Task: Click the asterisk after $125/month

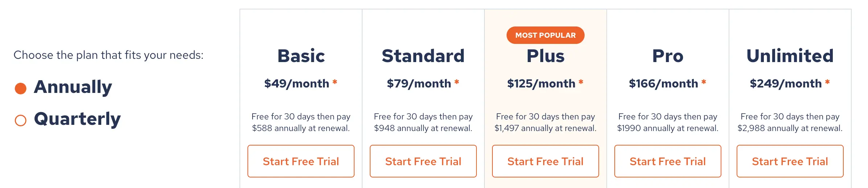Action: pos(581,82)
